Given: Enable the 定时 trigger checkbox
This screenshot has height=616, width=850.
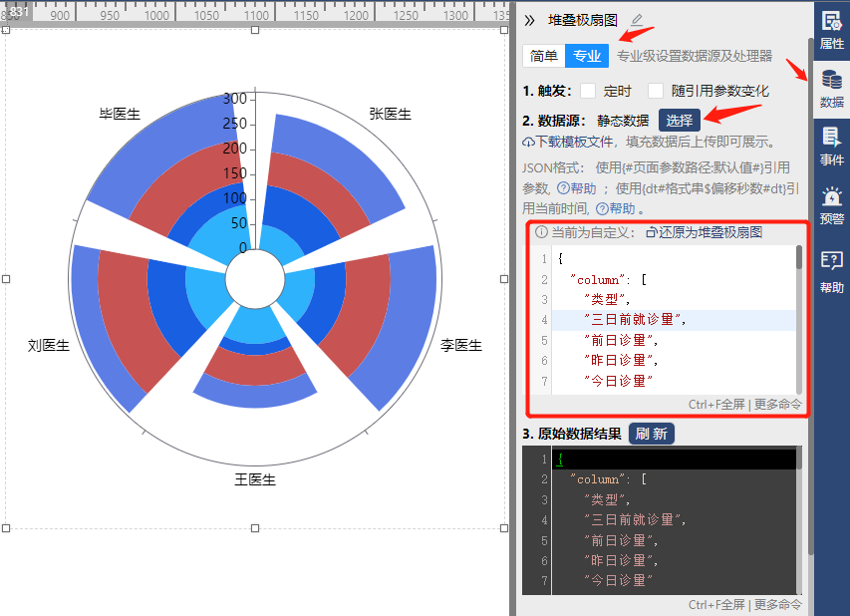Looking at the screenshot, I should pyautogui.click(x=588, y=91).
